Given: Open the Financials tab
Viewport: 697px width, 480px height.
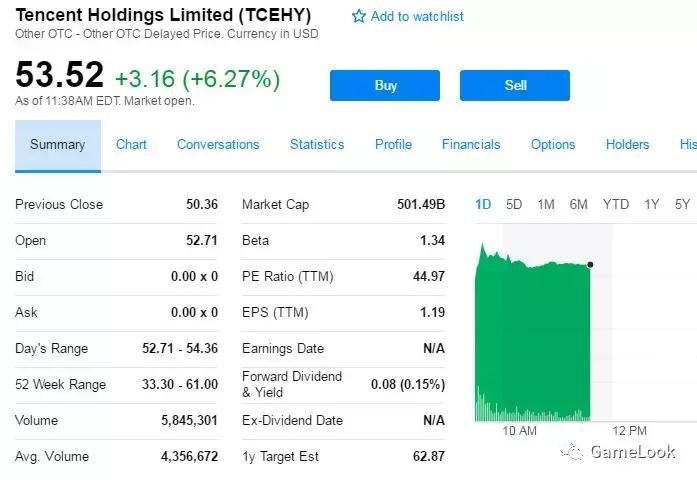Looking at the screenshot, I should pyautogui.click(x=471, y=145).
